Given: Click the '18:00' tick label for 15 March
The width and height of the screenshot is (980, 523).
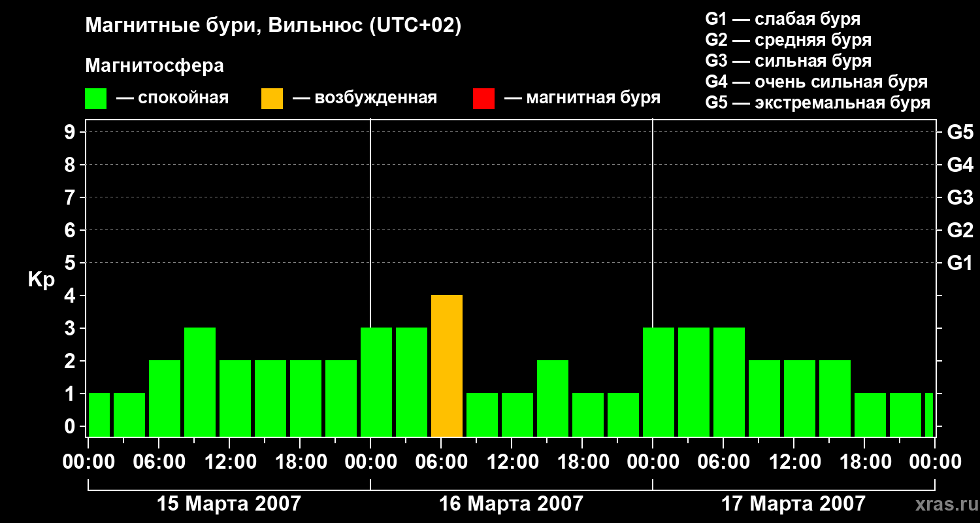Looking at the screenshot, I should (x=300, y=462).
